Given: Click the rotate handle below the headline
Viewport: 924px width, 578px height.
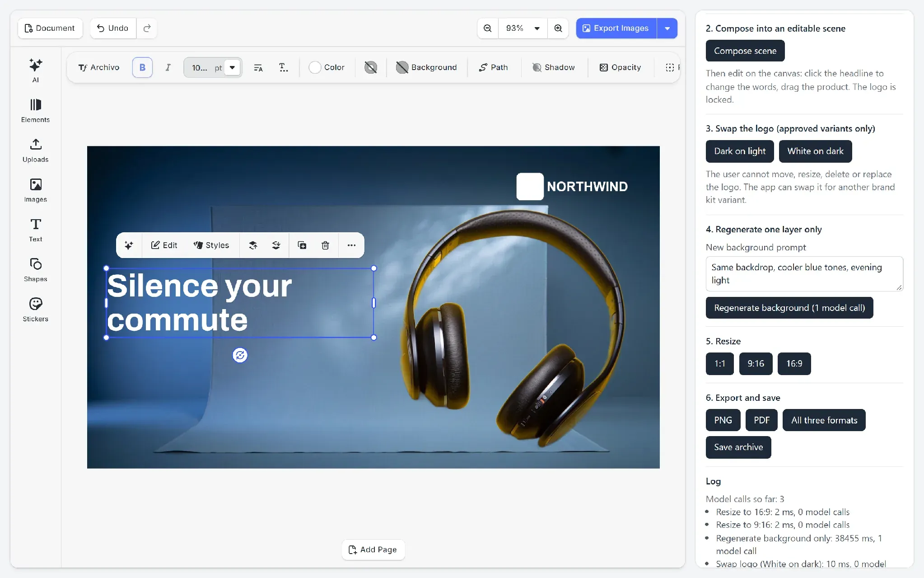Looking at the screenshot, I should click(x=240, y=355).
